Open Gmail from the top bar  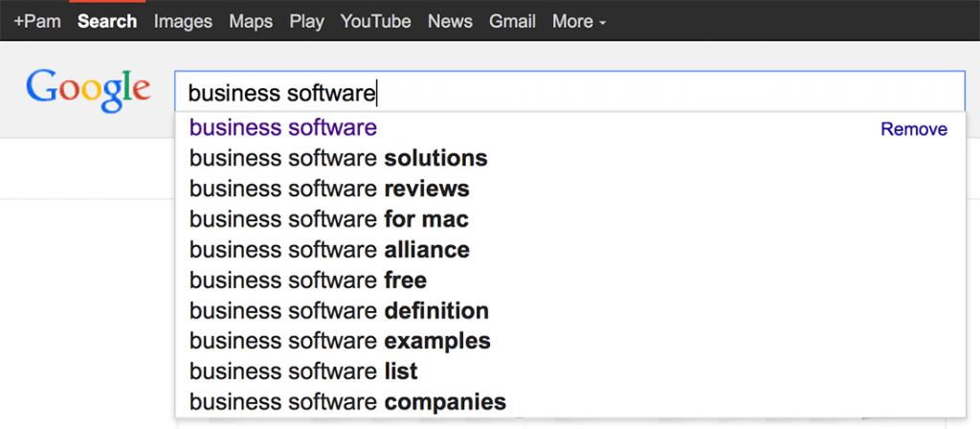(513, 21)
